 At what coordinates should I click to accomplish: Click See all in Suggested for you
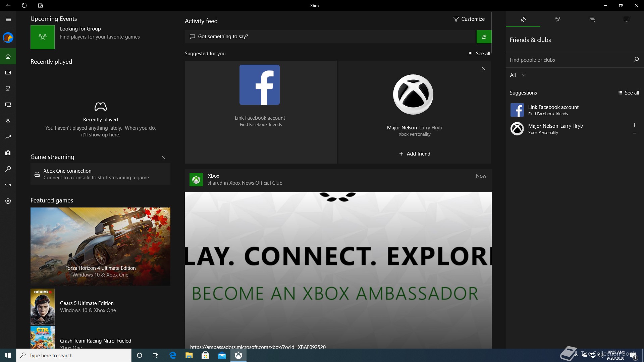click(479, 54)
